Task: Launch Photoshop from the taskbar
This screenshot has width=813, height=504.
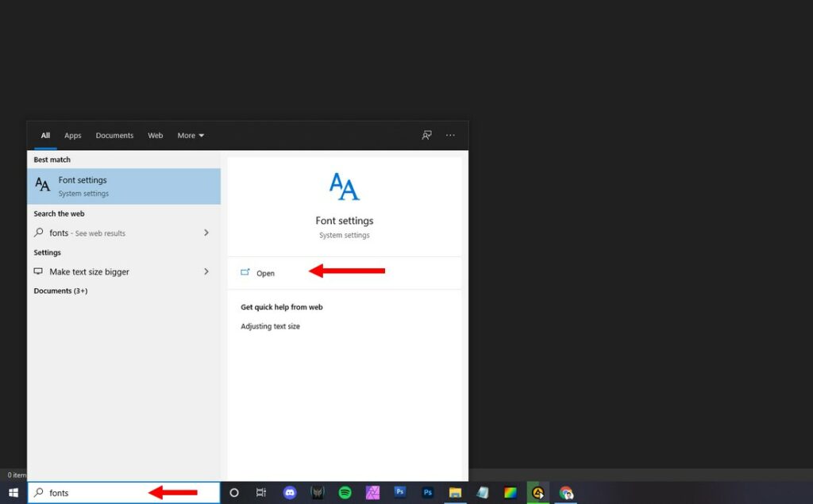Action: coord(399,492)
